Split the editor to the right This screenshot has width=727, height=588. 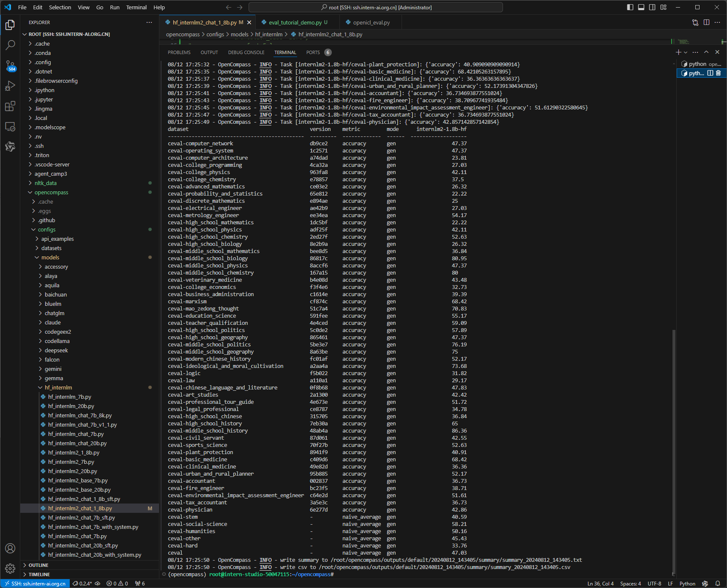pyautogui.click(x=706, y=22)
